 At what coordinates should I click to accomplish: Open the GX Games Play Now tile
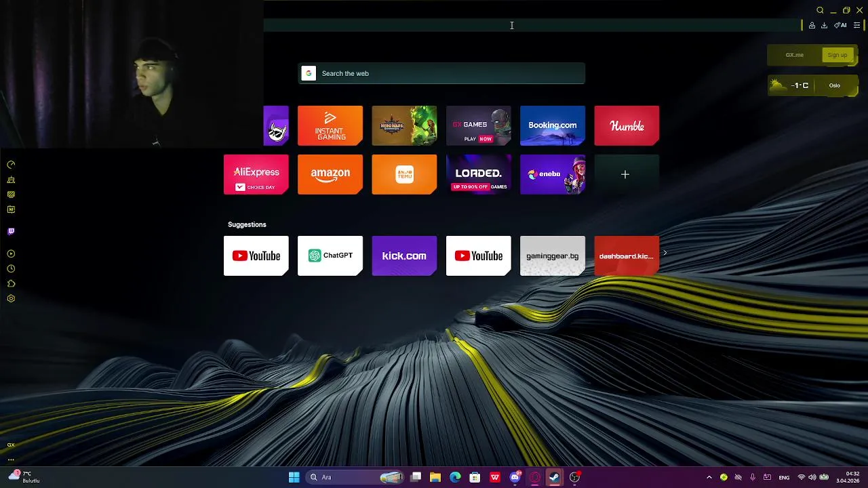478,125
